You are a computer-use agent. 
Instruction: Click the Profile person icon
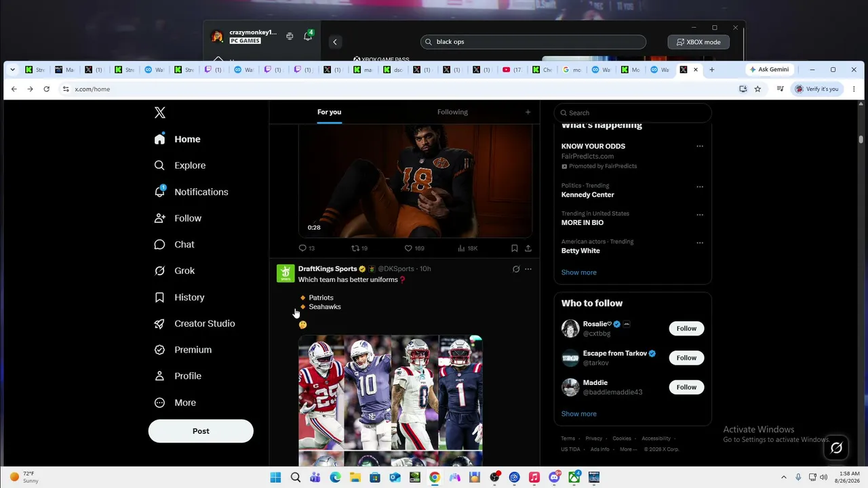click(x=159, y=376)
